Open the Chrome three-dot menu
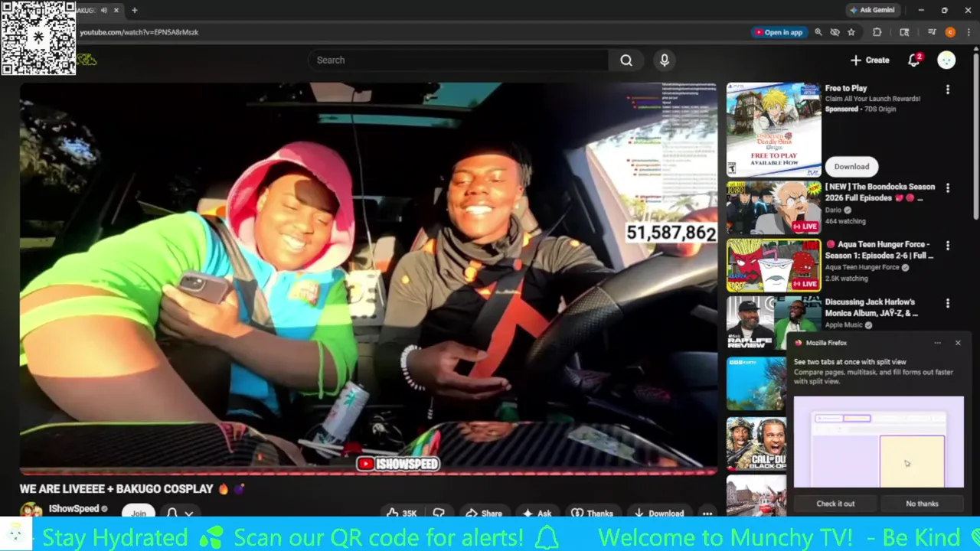980x551 pixels. coord(968,32)
